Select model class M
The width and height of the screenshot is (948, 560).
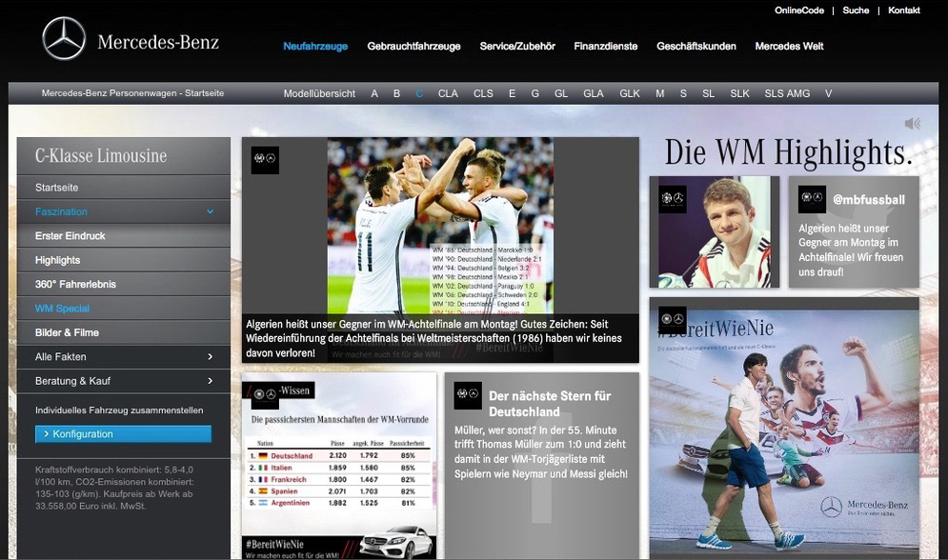point(659,93)
